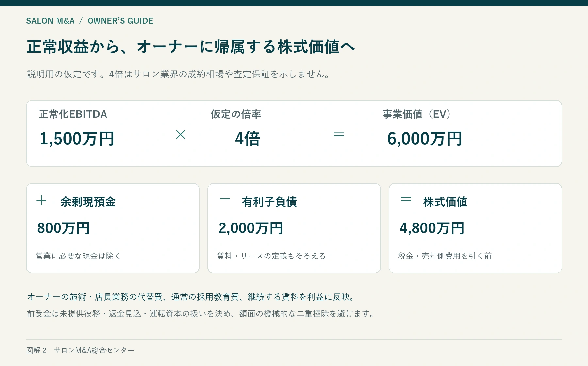Click the 株式価値 card title
This screenshot has height=366, width=588.
(445, 202)
